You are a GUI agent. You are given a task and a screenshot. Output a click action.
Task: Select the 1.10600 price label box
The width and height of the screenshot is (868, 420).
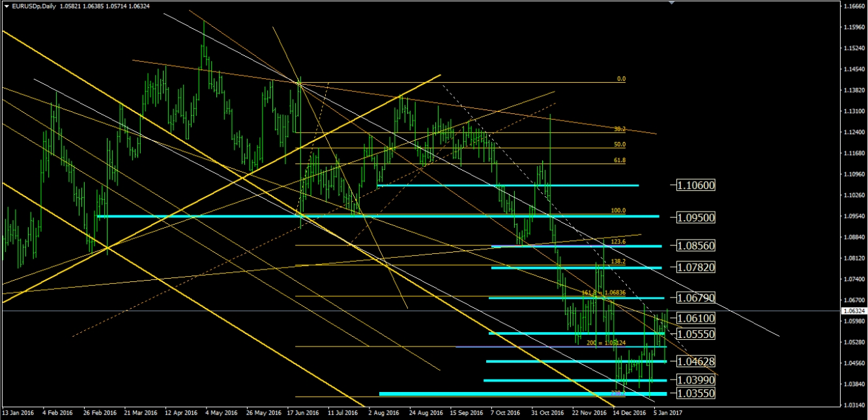pyautogui.click(x=696, y=186)
